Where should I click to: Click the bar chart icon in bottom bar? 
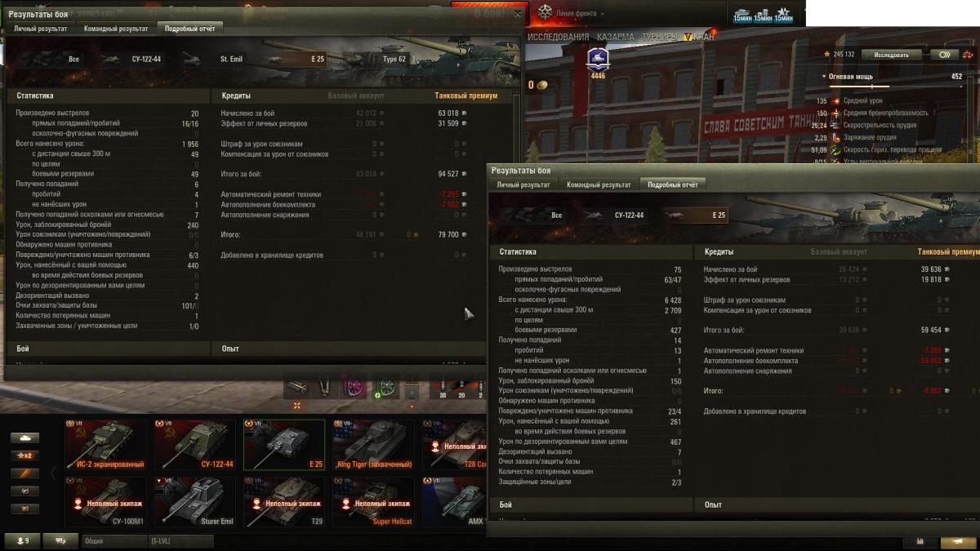click(x=920, y=540)
